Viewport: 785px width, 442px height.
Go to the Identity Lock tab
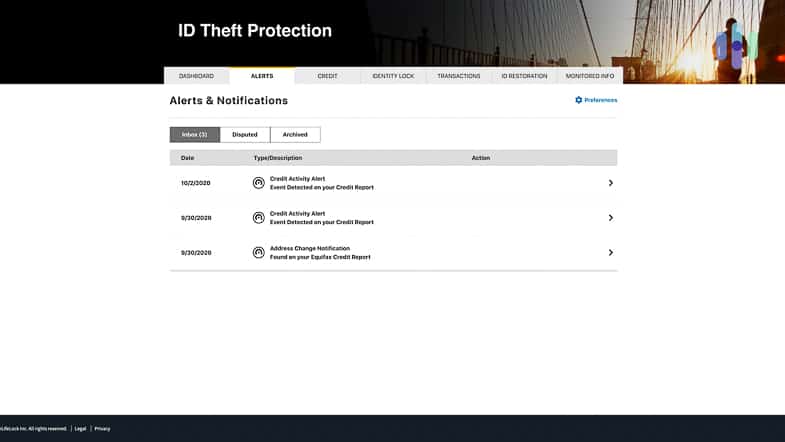(393, 76)
